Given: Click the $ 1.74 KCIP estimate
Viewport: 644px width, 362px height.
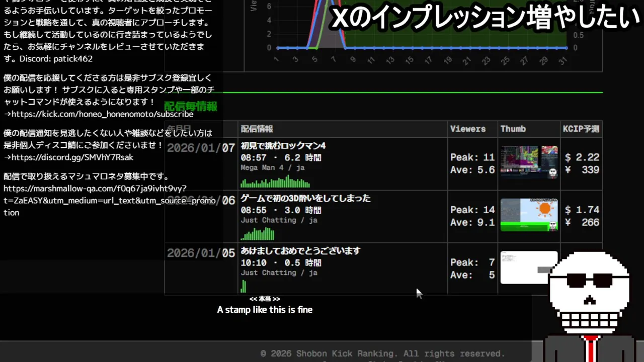Looking at the screenshot, I should (x=582, y=210).
